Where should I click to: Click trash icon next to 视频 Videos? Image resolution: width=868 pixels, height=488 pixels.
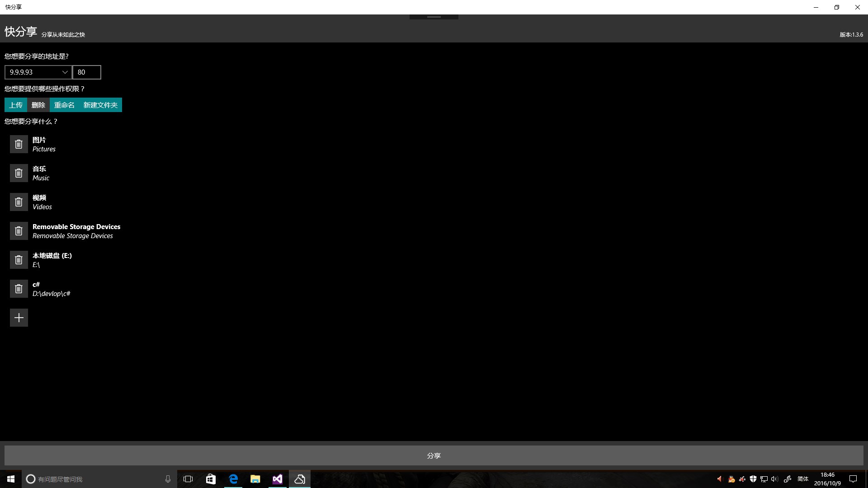[x=19, y=202]
